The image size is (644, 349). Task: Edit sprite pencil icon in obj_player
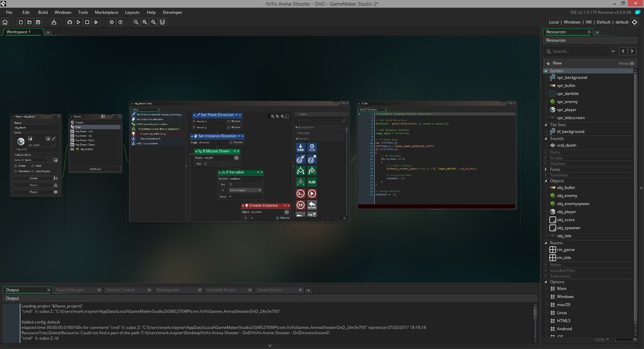(54, 139)
